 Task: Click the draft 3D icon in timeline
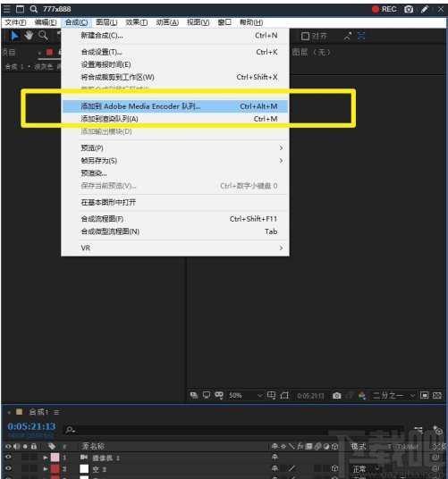[437, 430]
